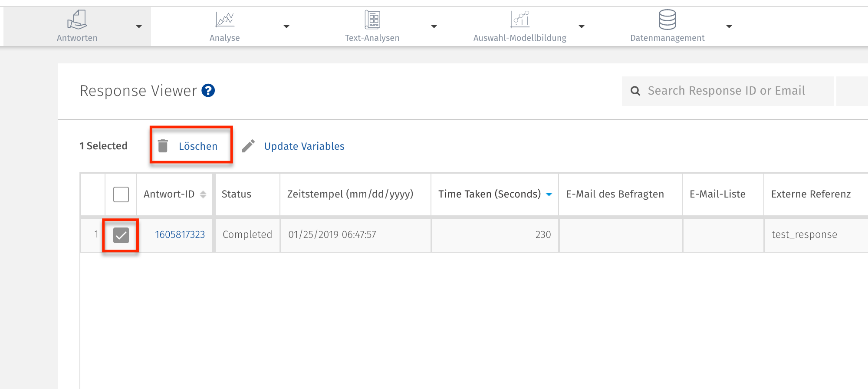The image size is (868, 389).
Task: Click the Datenmanagement database icon
Action: click(x=667, y=20)
